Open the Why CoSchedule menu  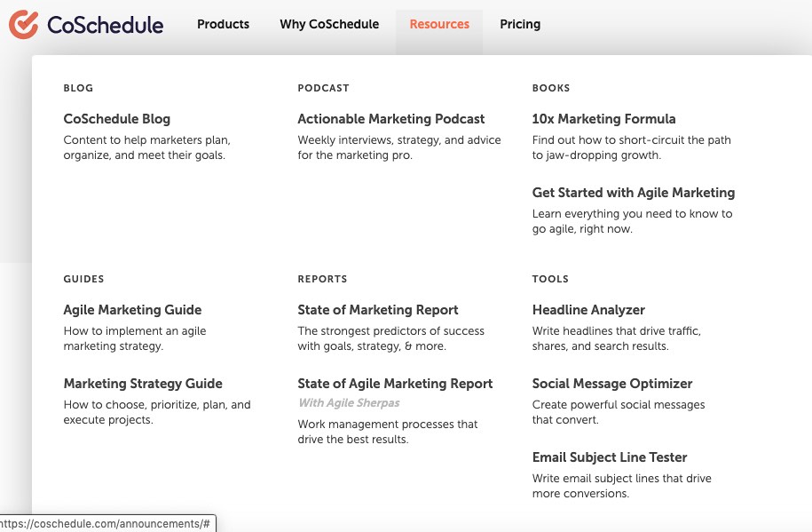(x=329, y=24)
